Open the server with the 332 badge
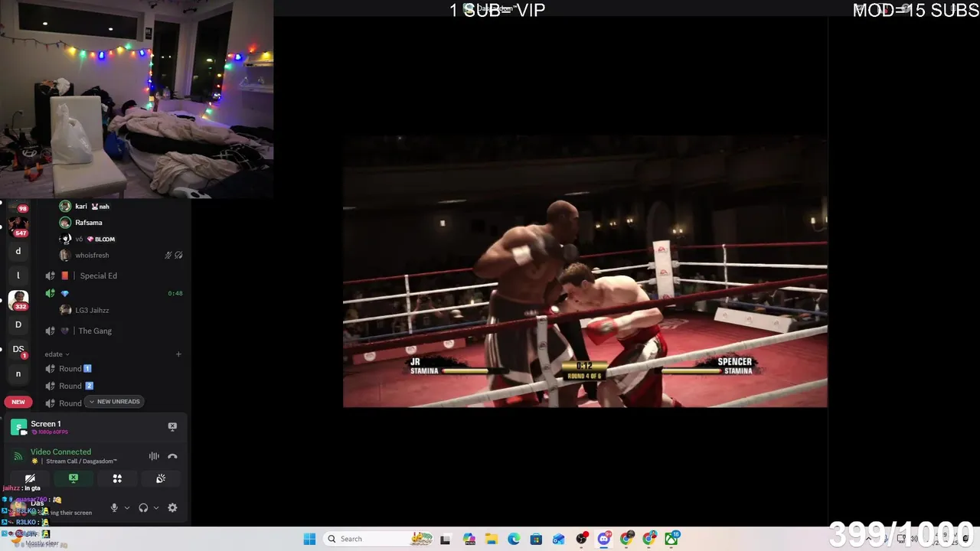The width and height of the screenshot is (980, 551). (x=18, y=299)
